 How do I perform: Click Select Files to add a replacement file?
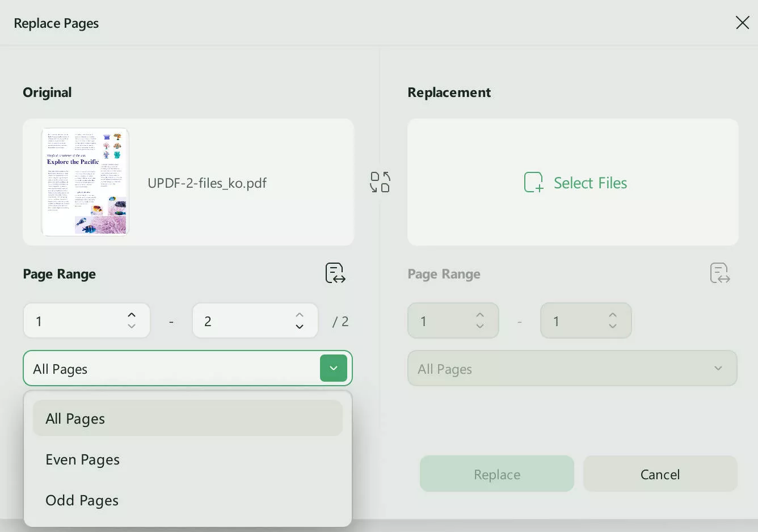coord(590,183)
